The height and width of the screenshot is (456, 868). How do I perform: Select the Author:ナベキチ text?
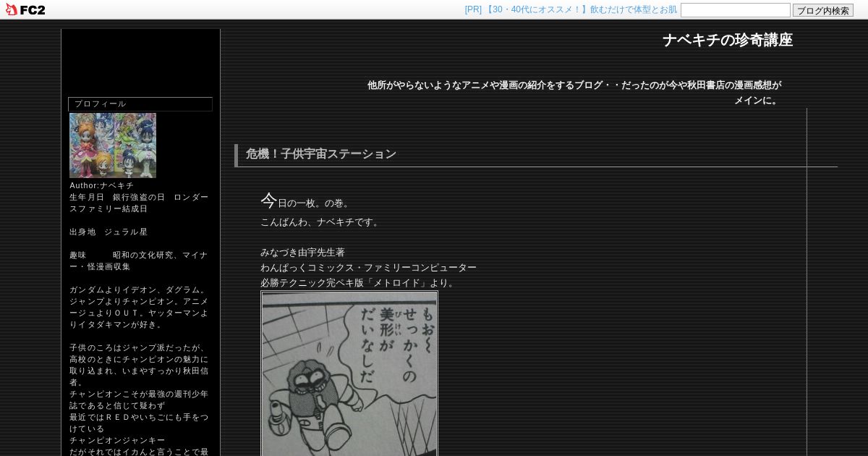(x=102, y=186)
